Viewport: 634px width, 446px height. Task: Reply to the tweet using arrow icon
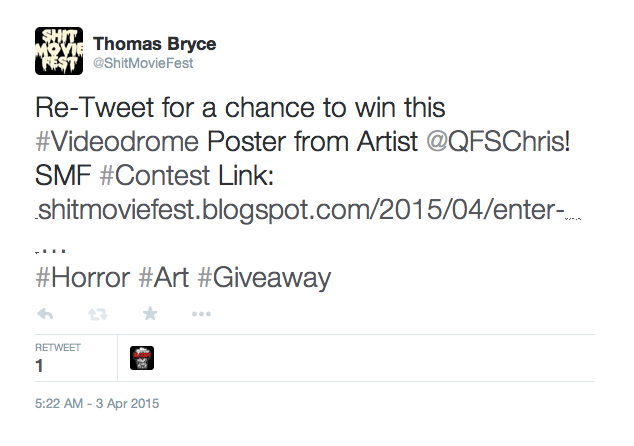coord(45,314)
